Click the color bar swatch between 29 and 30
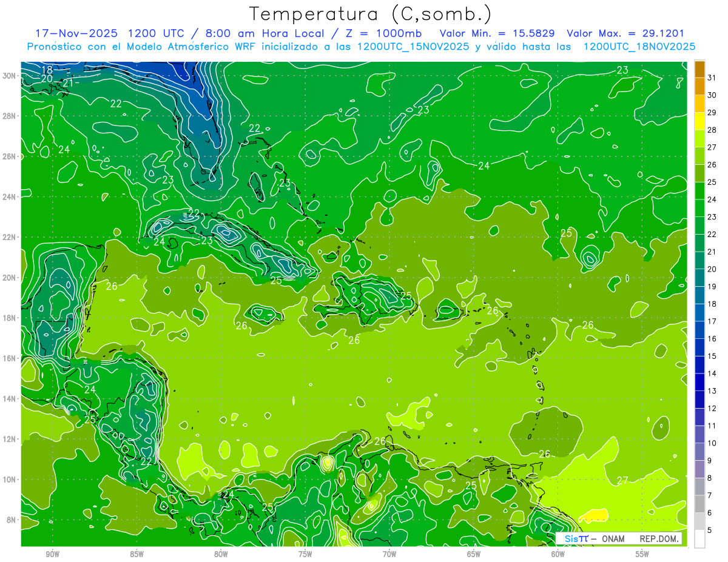The width and height of the screenshot is (728, 562). point(699,104)
